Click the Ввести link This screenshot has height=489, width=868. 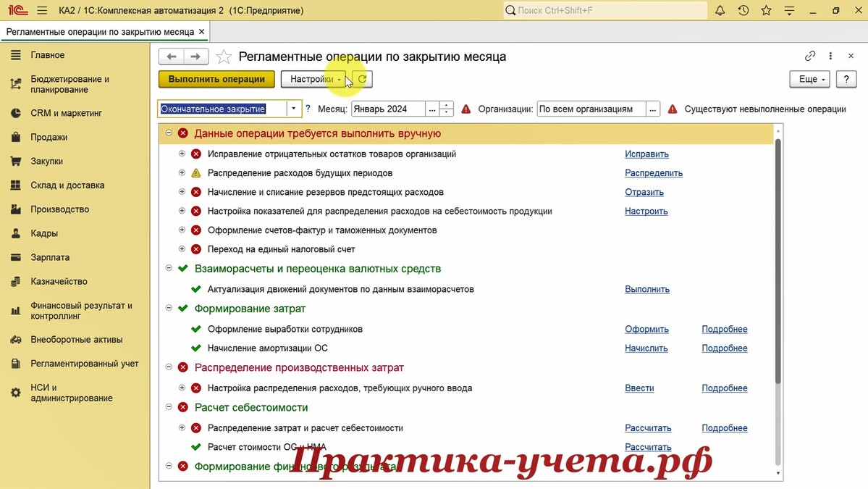tap(639, 388)
